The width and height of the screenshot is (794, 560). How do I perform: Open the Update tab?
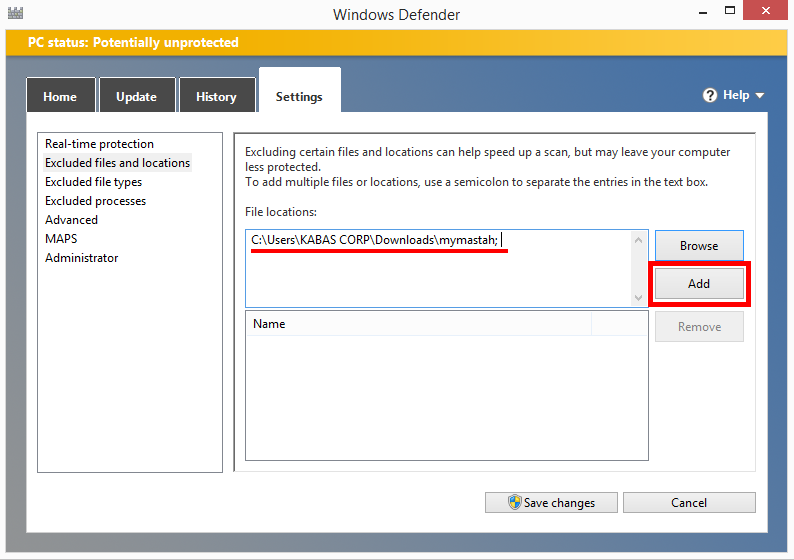[x=137, y=96]
